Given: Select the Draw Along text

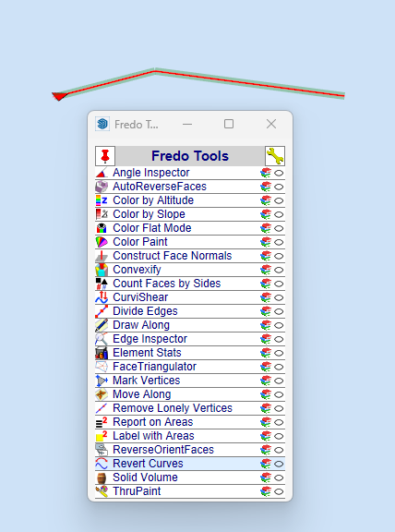Looking at the screenshot, I should 141,325.
